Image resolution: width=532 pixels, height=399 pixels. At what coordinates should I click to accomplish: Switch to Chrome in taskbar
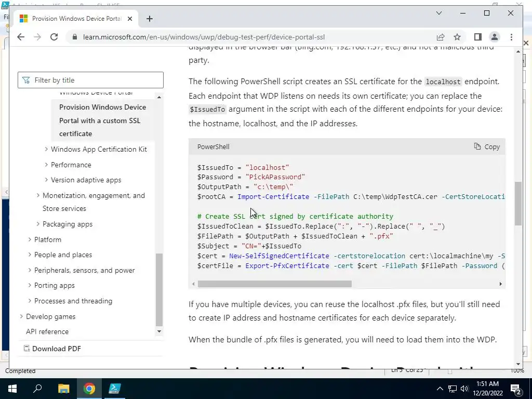click(x=89, y=389)
